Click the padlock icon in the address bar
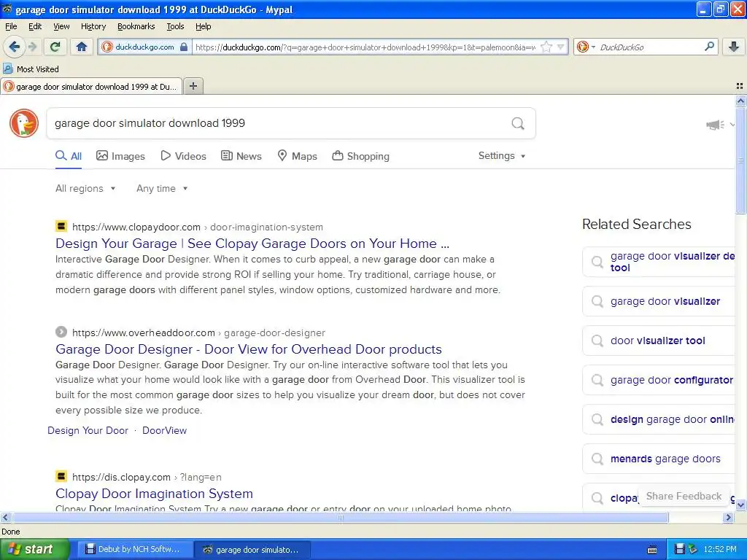The width and height of the screenshot is (747, 560). click(x=183, y=47)
